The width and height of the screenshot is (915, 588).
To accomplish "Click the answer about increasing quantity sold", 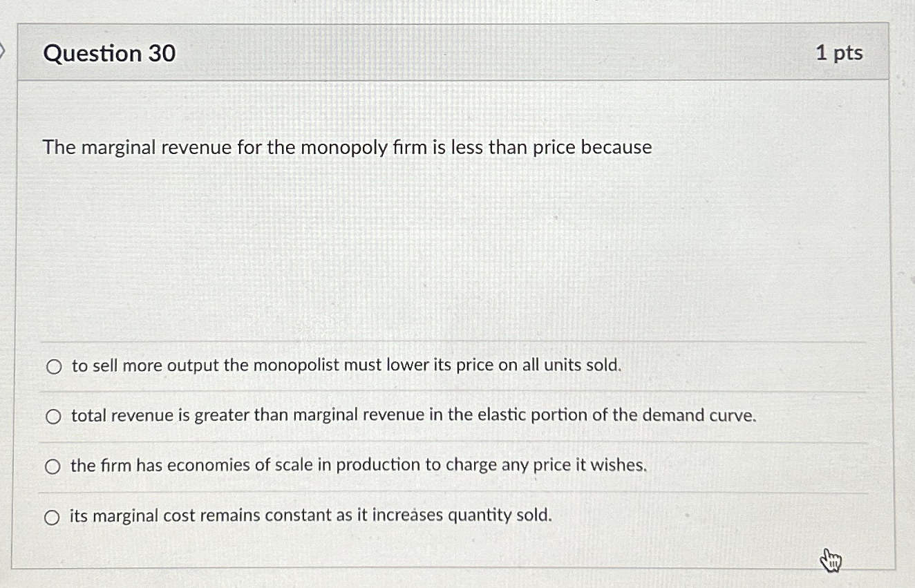I will point(310,515).
